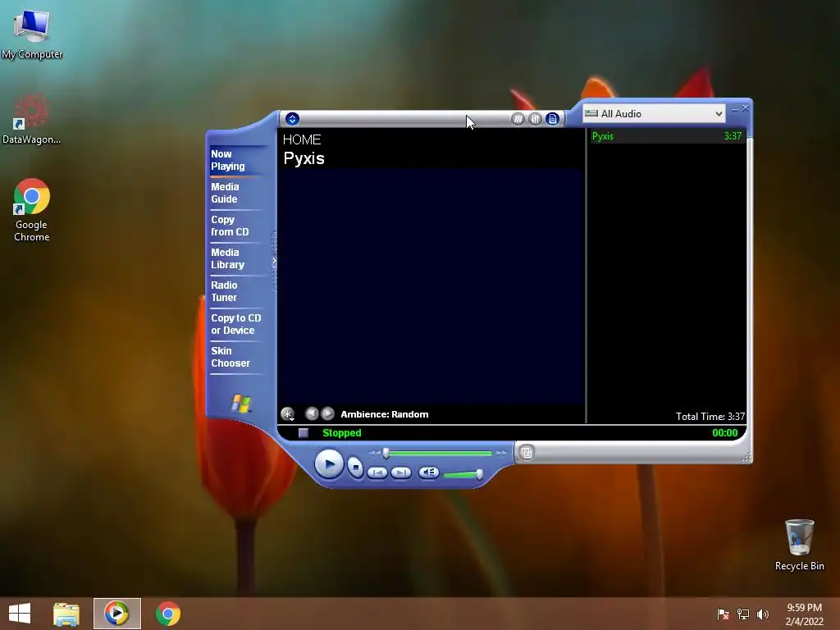Open the visualization selection menu
The image size is (840, 630).
(x=288, y=414)
